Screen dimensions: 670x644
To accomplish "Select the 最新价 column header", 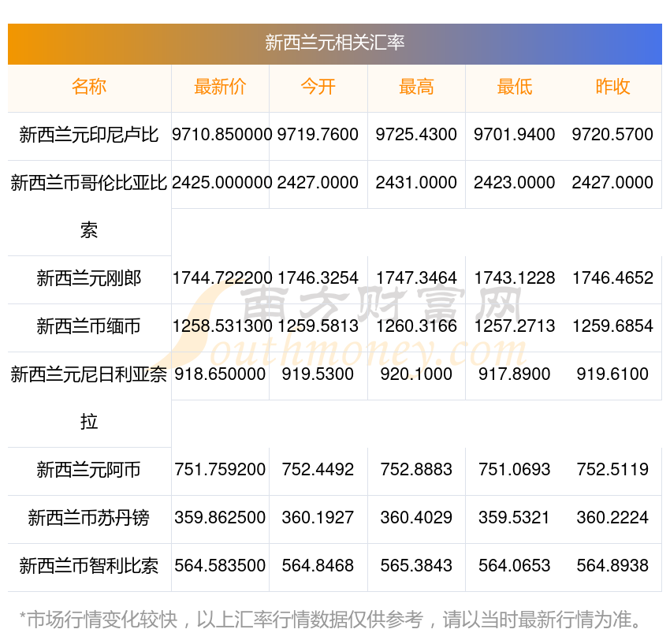I will [220, 87].
